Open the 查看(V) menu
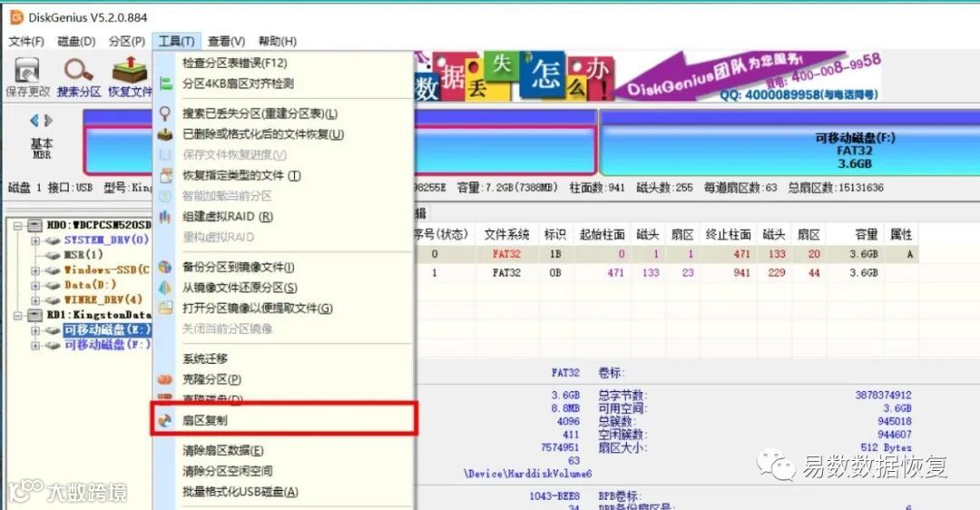Viewport: 980px width, 510px height. [226, 41]
